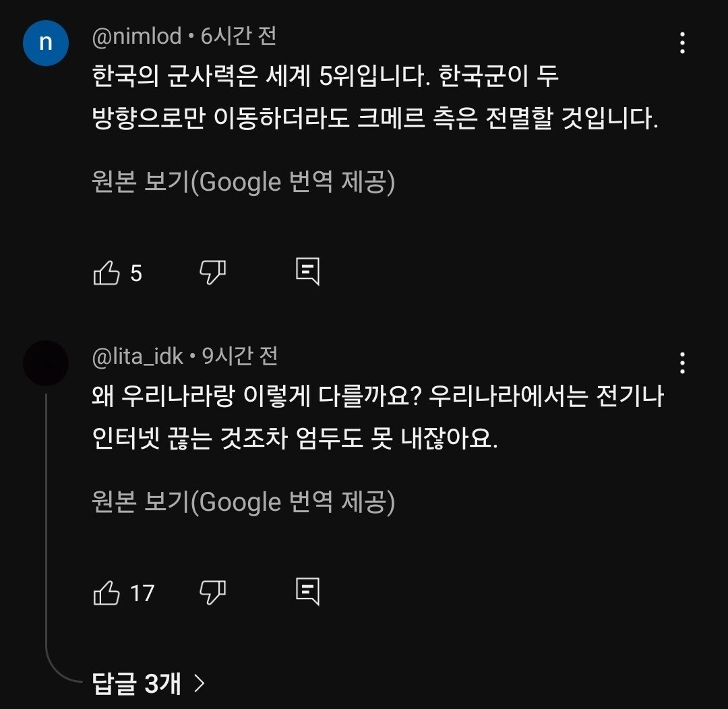Expand the 답글 3개 replies text

tap(137, 684)
